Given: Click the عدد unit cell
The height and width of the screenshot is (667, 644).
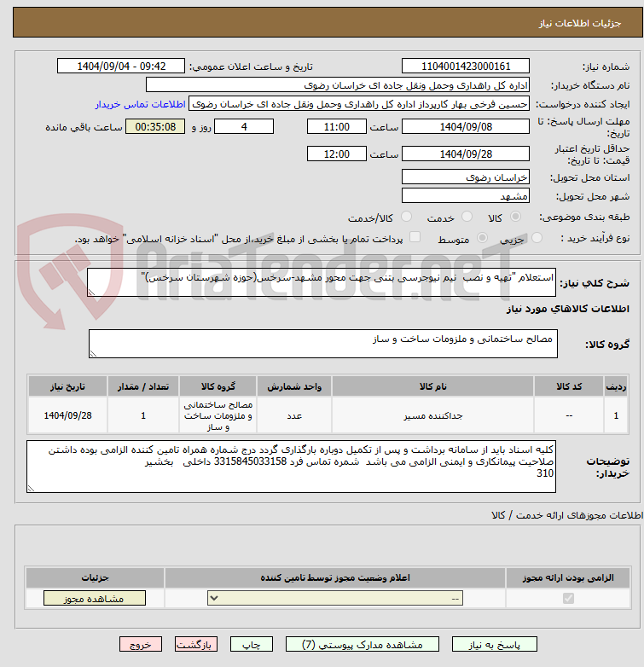Looking at the screenshot, I should (294, 415).
